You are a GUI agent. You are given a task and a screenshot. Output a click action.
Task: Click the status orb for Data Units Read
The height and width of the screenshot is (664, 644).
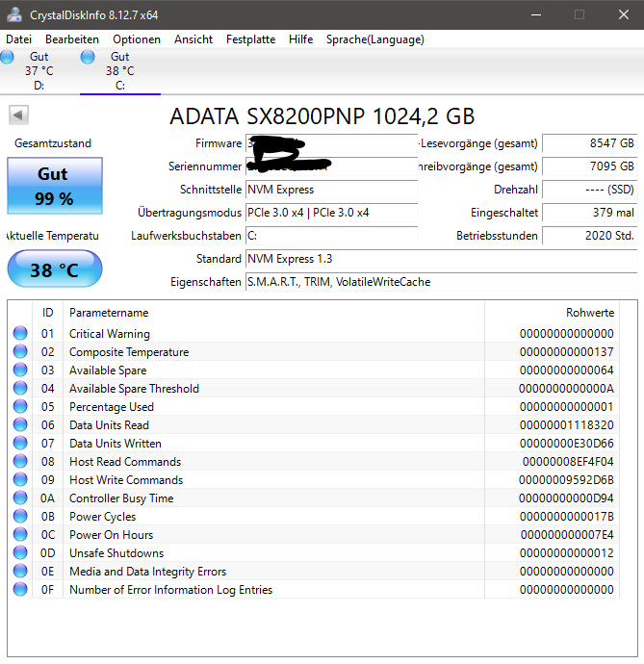20,424
